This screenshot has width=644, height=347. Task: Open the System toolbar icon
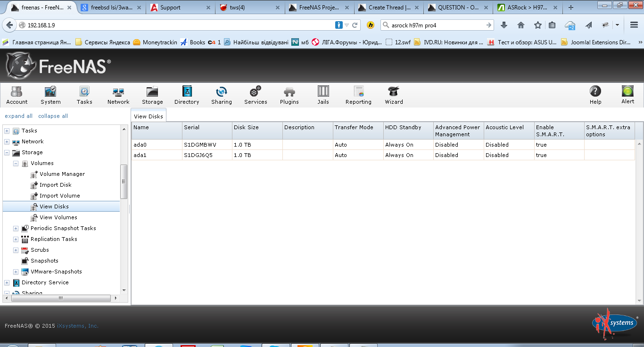50,95
